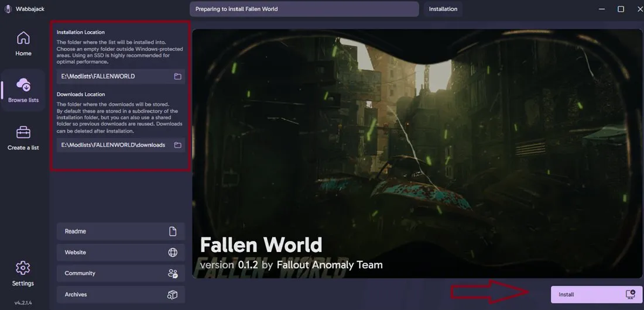
Task: Click the 'Fallen World' title text
Action: [261, 244]
